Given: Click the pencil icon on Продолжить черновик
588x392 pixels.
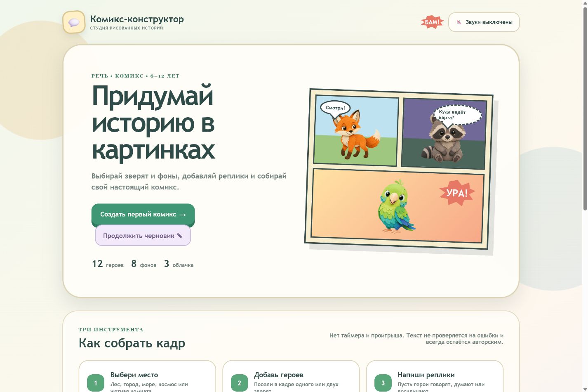Looking at the screenshot, I should coord(179,236).
